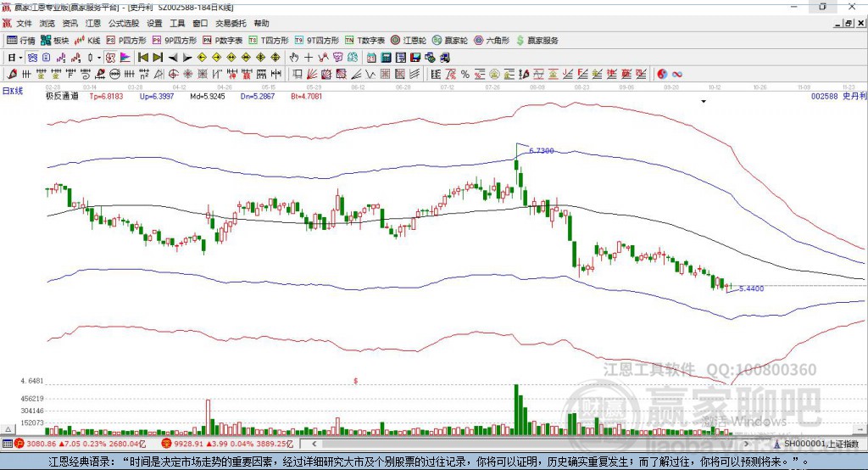Jump to last bar with skip-forward icon
Screen dimensions: 868x470
[x=158, y=58]
